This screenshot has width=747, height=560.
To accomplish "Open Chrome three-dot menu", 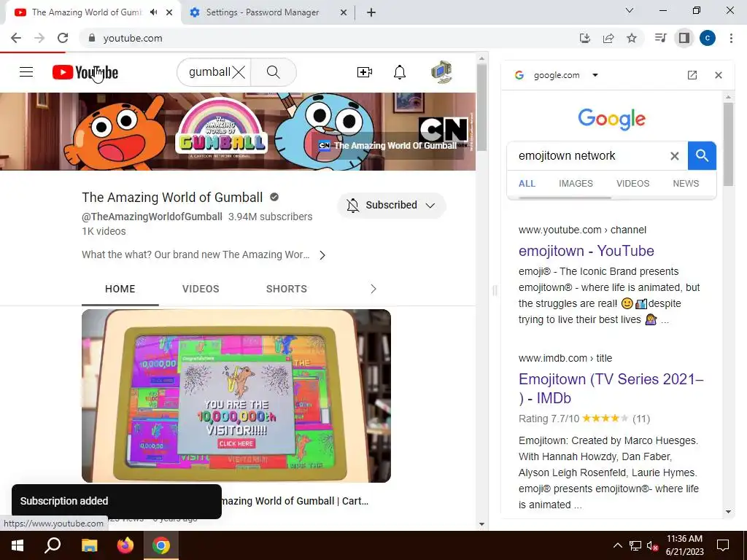I will point(731,38).
